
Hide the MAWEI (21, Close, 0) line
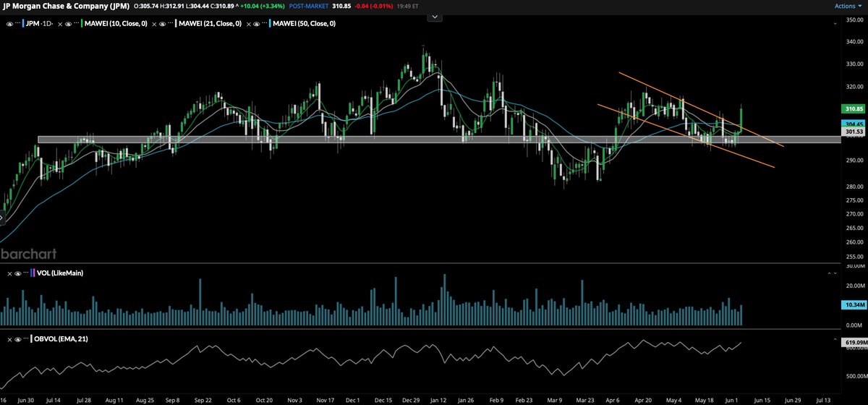pyautogui.click(x=163, y=24)
